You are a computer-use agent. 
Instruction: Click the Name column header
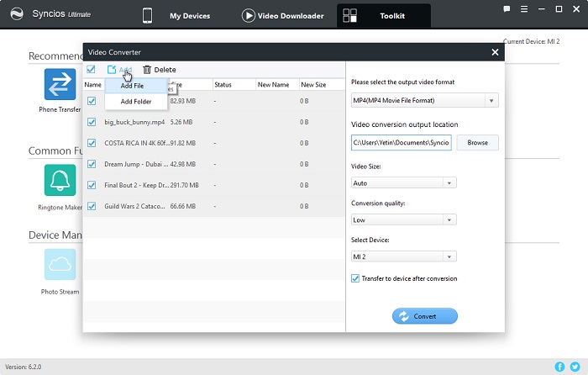pyautogui.click(x=92, y=84)
